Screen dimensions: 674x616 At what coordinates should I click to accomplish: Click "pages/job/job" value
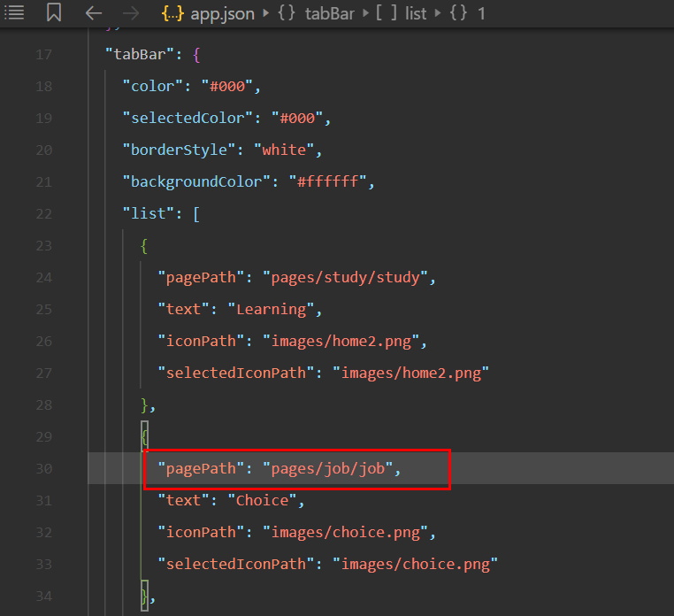(328, 468)
